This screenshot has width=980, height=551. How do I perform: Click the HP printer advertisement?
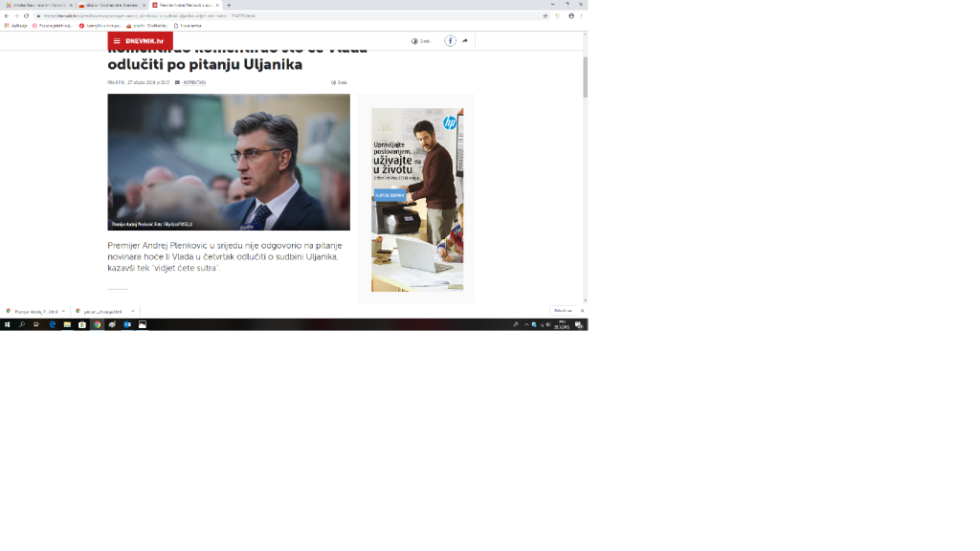(417, 200)
